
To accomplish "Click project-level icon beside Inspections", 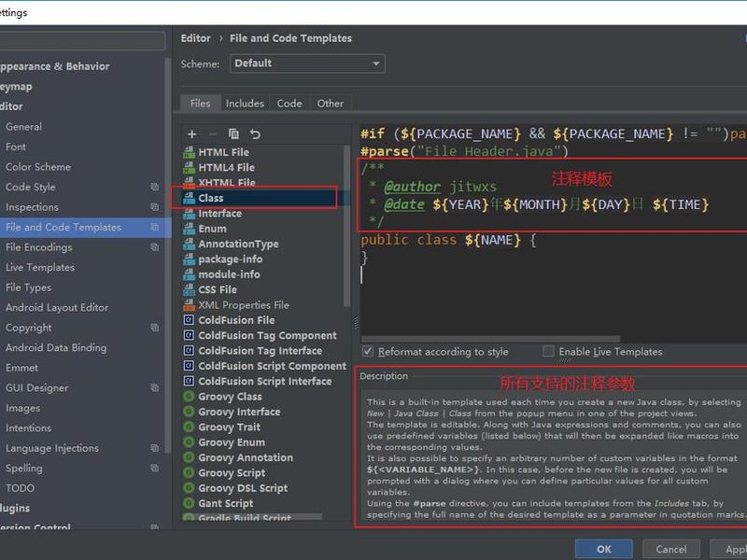I will pos(155,206).
